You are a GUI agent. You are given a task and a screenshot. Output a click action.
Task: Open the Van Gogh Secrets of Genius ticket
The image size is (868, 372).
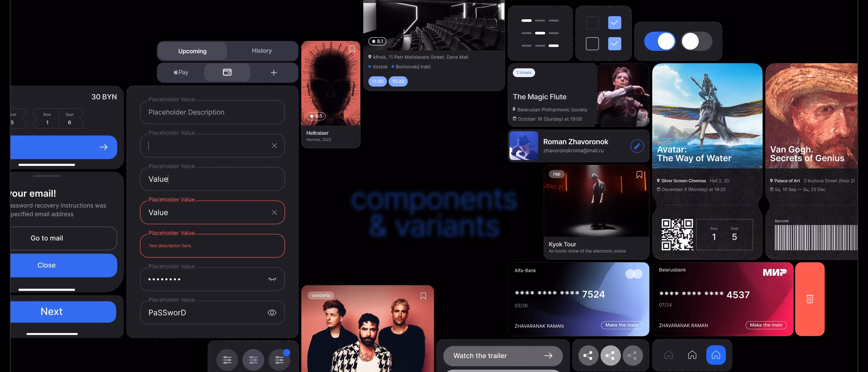(811, 161)
